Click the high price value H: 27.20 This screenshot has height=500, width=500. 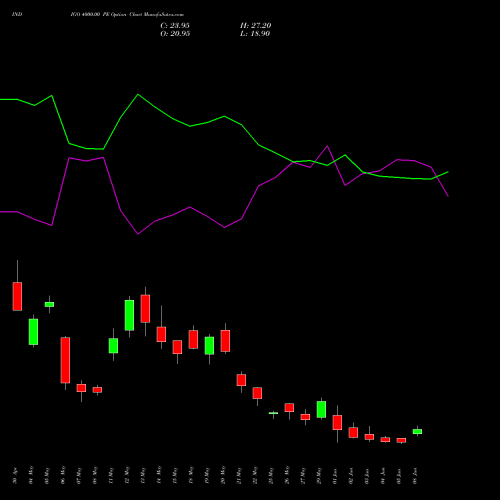(x=256, y=26)
